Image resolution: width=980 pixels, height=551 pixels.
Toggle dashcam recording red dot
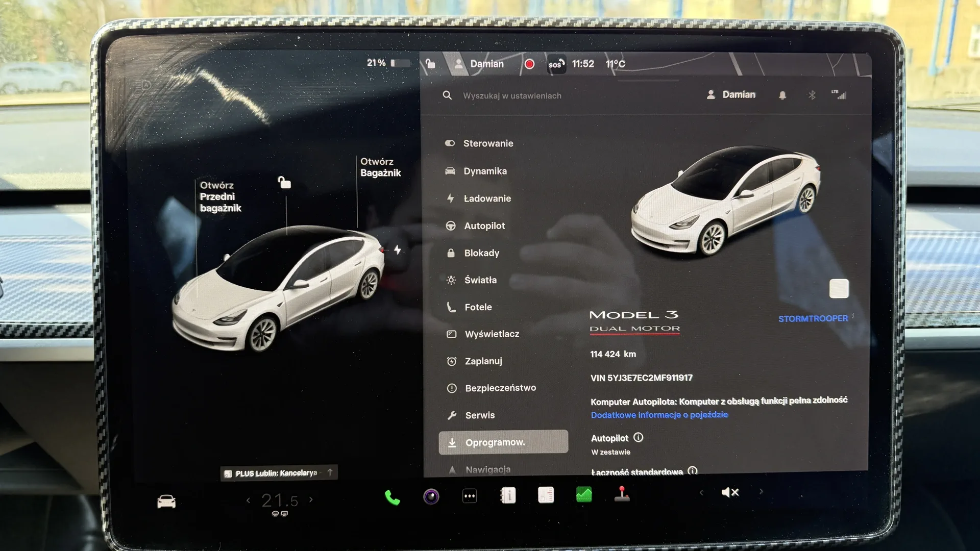coord(529,64)
